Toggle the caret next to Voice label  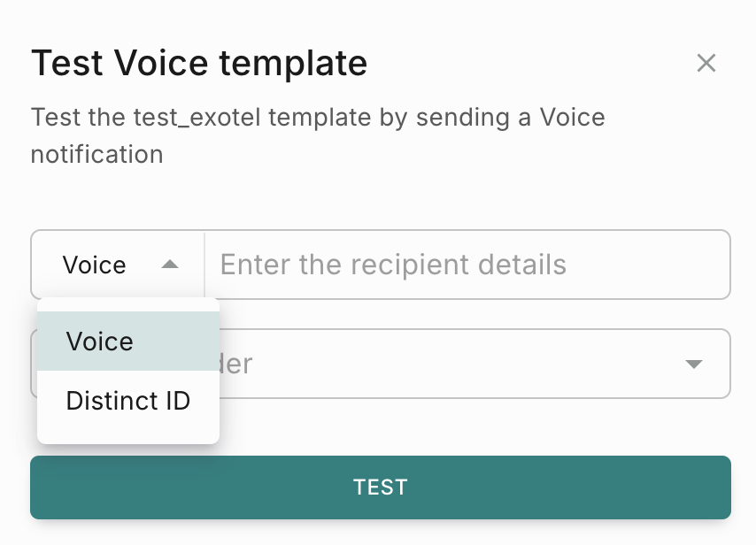point(171,265)
